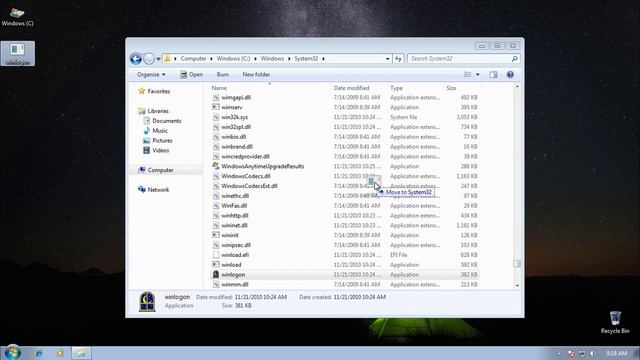The width and height of the screenshot is (640, 360).
Task: Select wincredprovider.dll in the list
Action: pyautogui.click(x=245, y=156)
